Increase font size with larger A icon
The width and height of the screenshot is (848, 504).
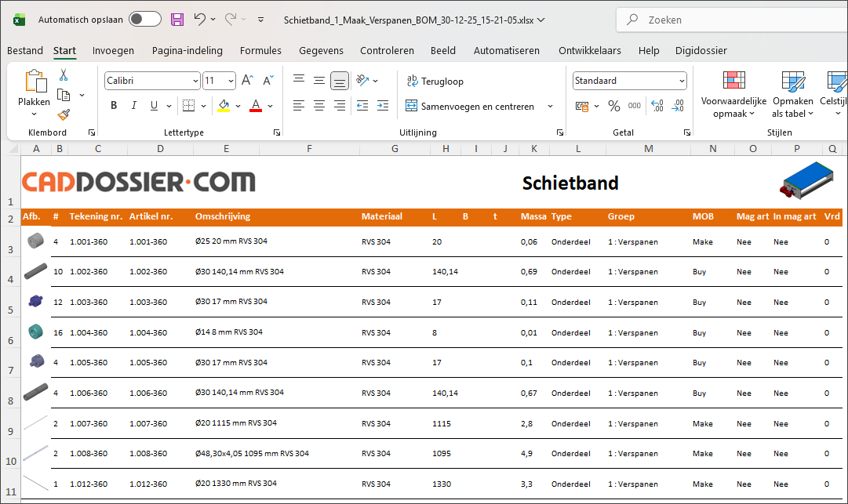[x=247, y=81]
